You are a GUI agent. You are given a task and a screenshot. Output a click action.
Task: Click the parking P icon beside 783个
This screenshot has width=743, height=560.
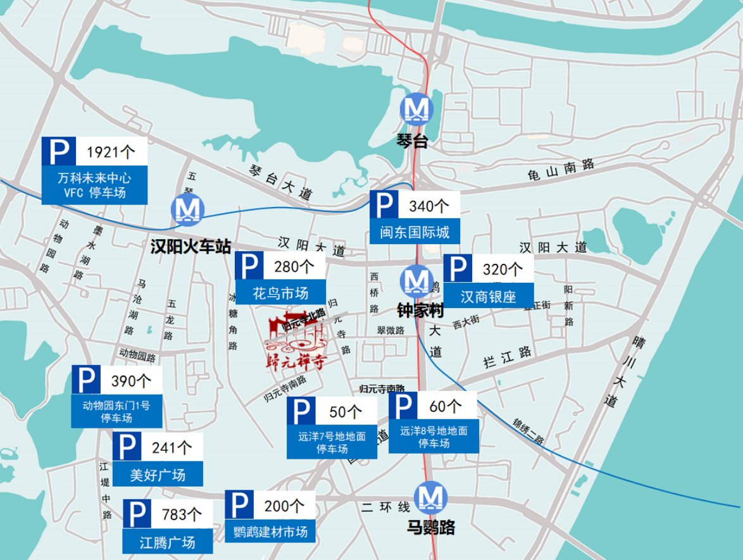click(137, 514)
